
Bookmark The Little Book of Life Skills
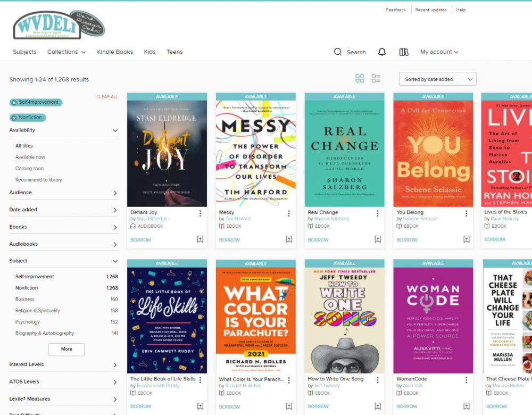tap(200, 406)
